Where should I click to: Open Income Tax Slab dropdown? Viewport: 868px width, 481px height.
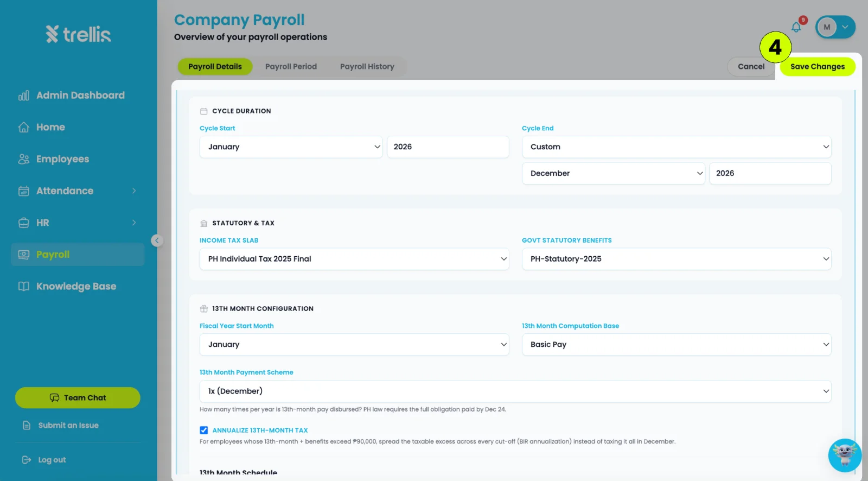pyautogui.click(x=354, y=259)
